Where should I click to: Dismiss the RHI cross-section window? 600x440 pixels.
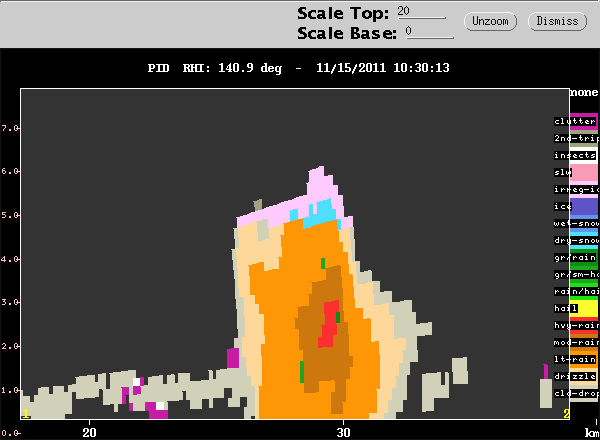(x=557, y=21)
